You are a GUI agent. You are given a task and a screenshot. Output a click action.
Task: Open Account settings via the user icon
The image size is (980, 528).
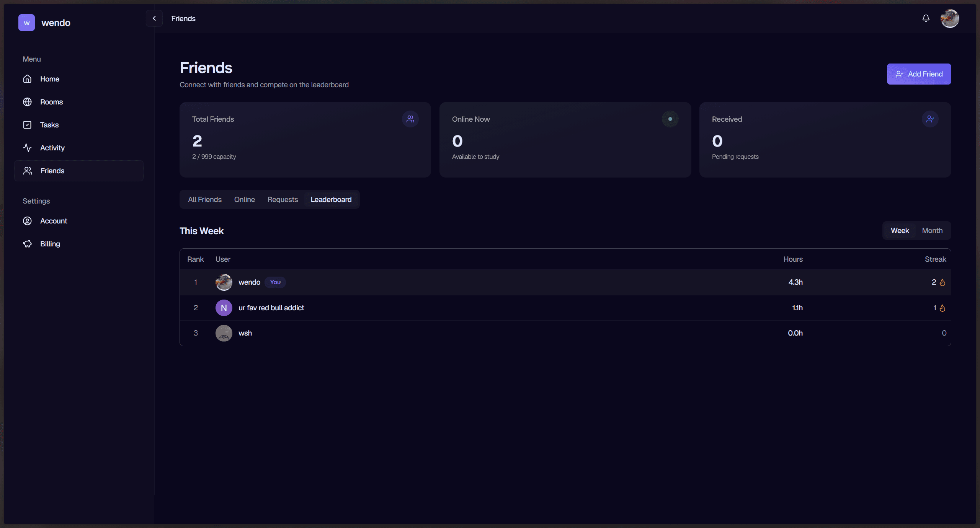tap(28, 221)
